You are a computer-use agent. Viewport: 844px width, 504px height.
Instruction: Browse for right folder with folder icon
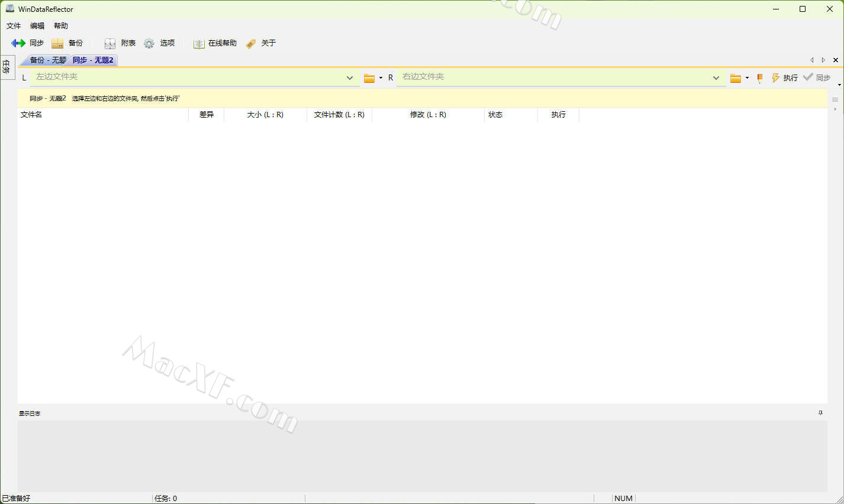[x=735, y=78]
